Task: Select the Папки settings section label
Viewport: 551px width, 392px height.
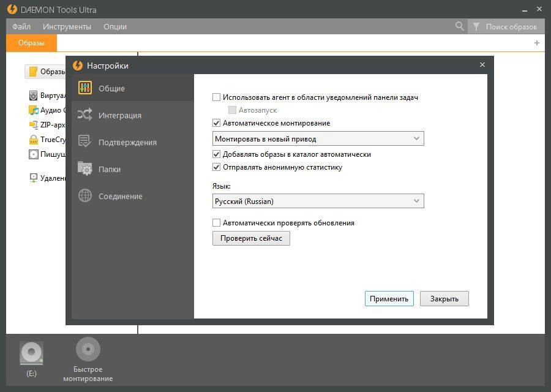Action: click(110, 170)
